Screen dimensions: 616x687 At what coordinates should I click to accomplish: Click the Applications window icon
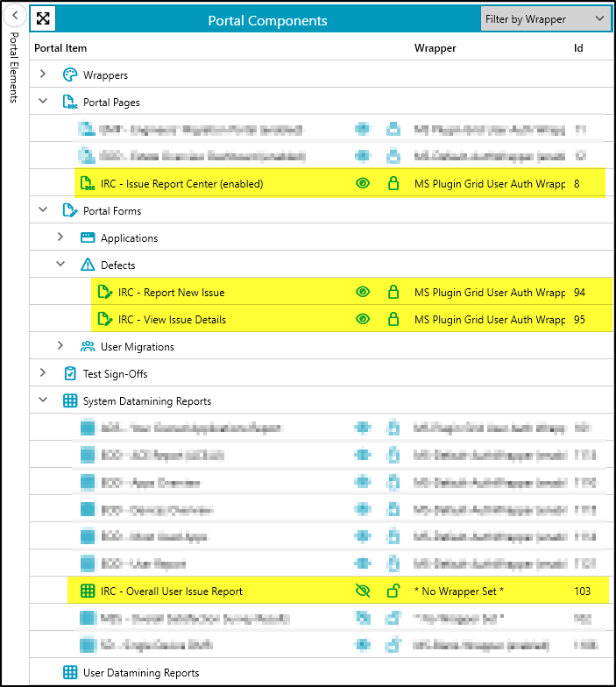coord(88,238)
